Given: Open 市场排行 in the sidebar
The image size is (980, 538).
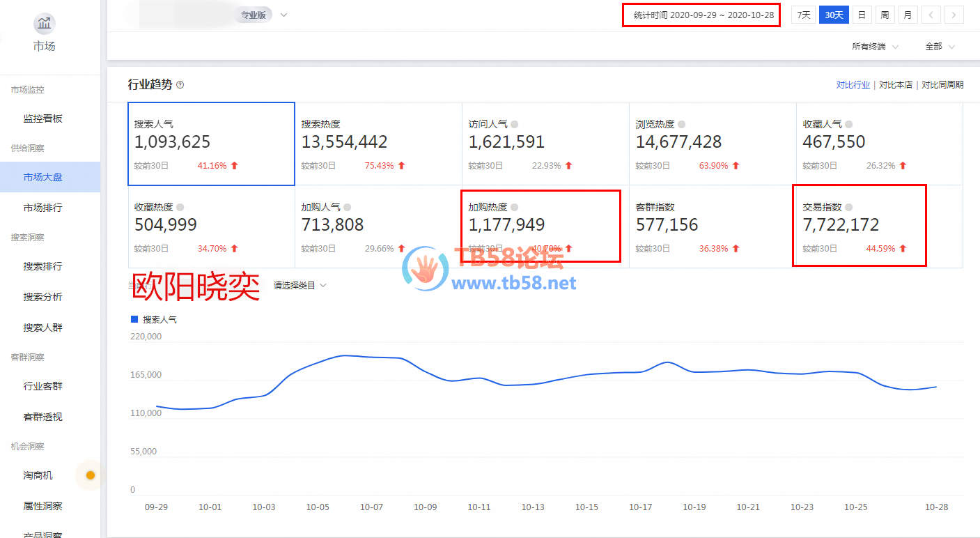Looking at the screenshot, I should pyautogui.click(x=43, y=208).
